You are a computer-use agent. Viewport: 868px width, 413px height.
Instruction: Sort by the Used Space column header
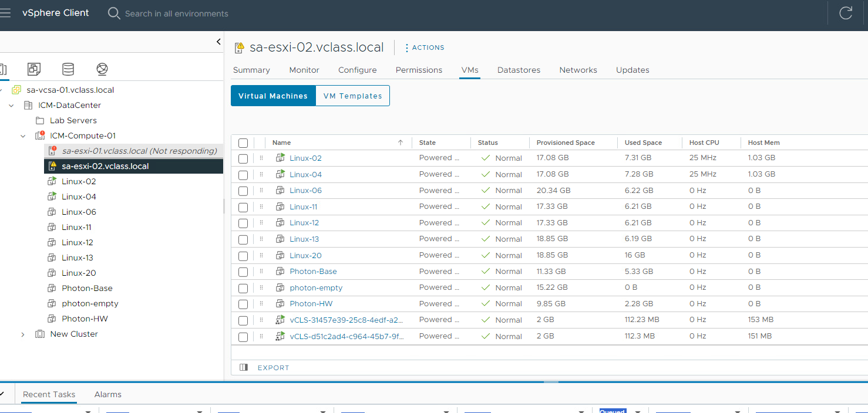pos(643,143)
